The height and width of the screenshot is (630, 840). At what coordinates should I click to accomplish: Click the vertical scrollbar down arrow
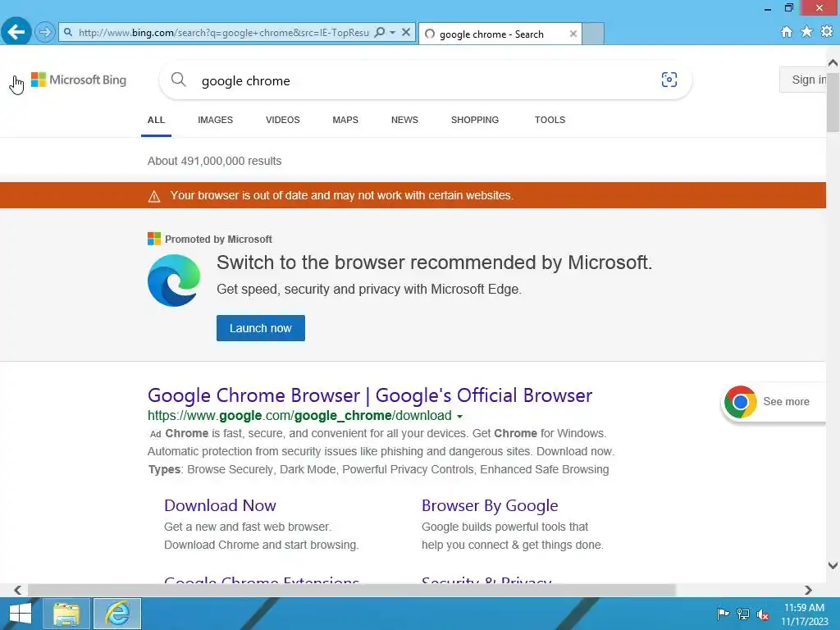[833, 565]
